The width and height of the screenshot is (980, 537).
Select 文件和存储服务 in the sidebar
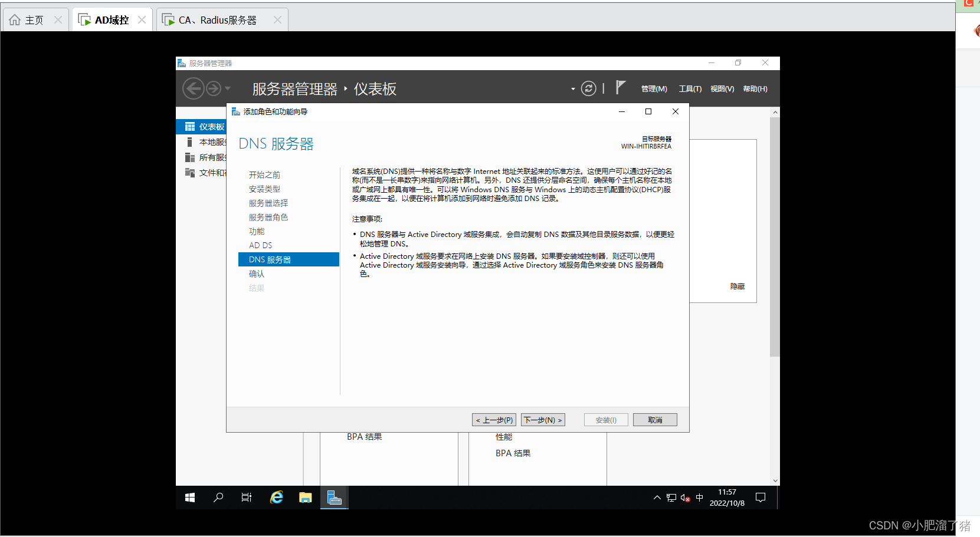[x=202, y=173]
